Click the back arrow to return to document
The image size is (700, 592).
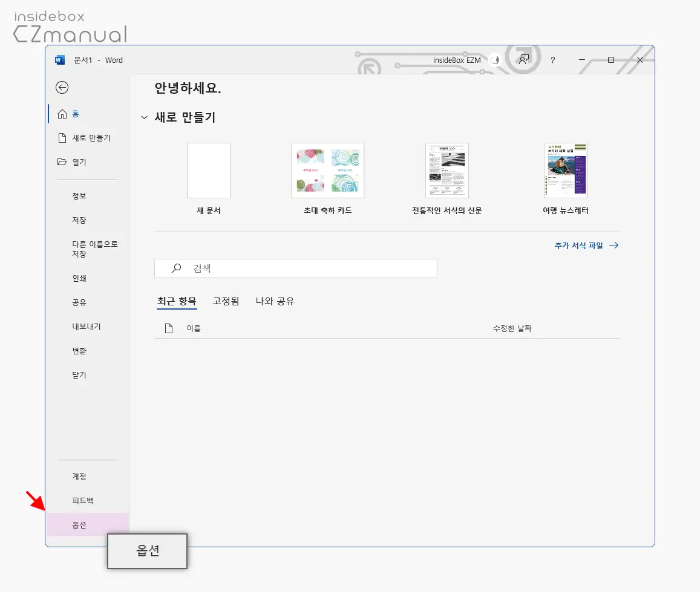click(x=62, y=88)
